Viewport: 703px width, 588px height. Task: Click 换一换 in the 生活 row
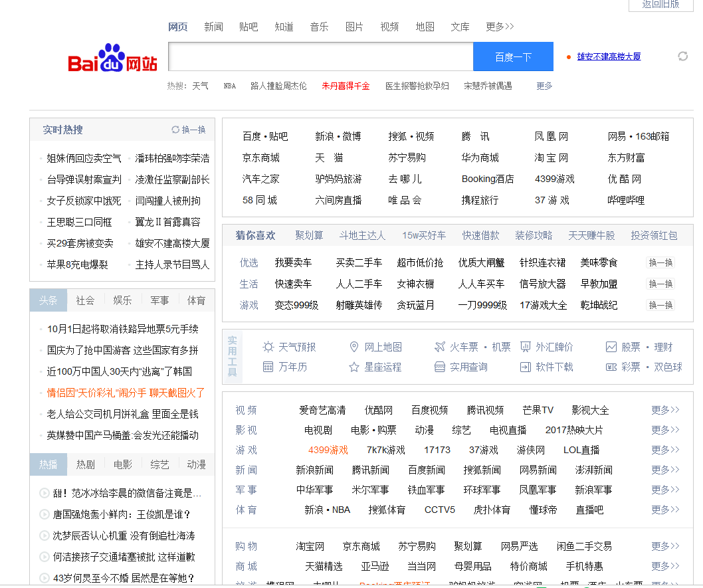pyautogui.click(x=661, y=284)
